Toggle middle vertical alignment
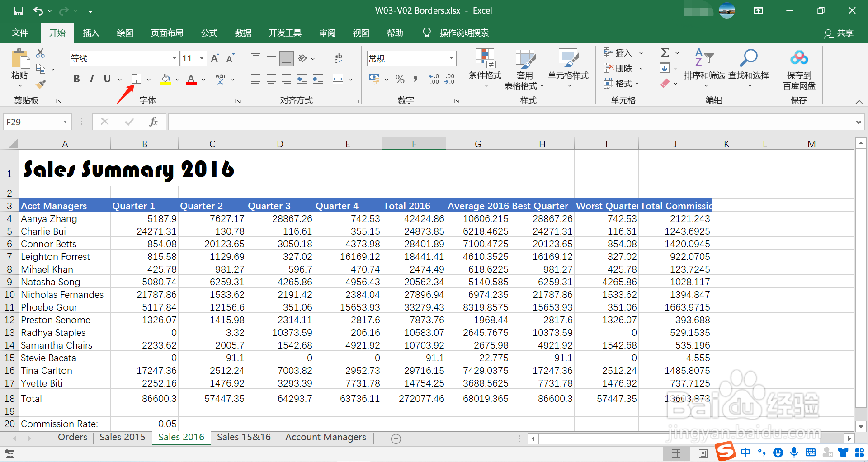The image size is (868, 462). click(x=271, y=58)
